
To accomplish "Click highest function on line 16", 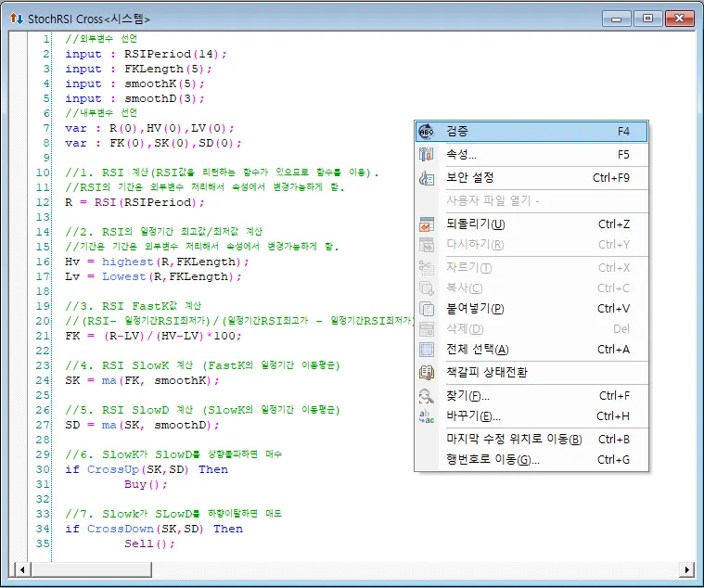I will pyautogui.click(x=127, y=262).
